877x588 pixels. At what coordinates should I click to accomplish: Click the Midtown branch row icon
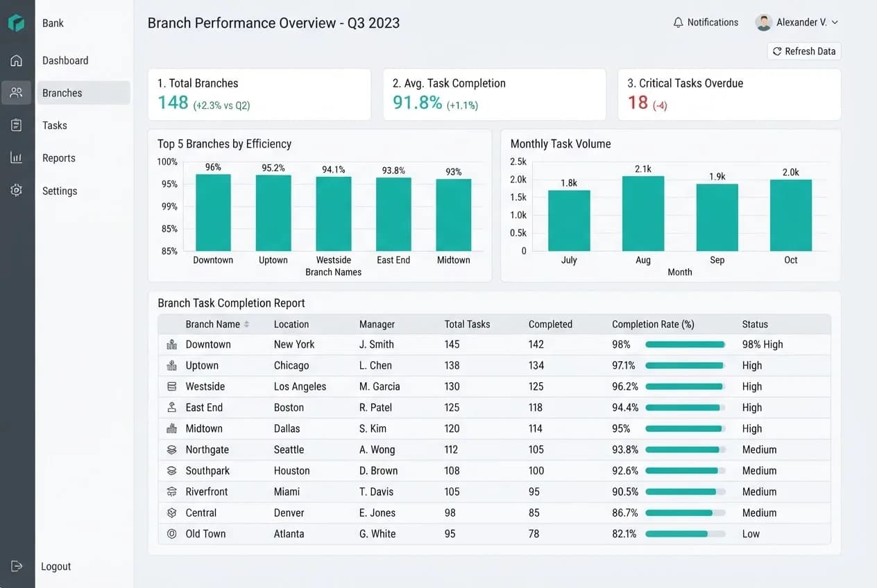pyautogui.click(x=172, y=429)
